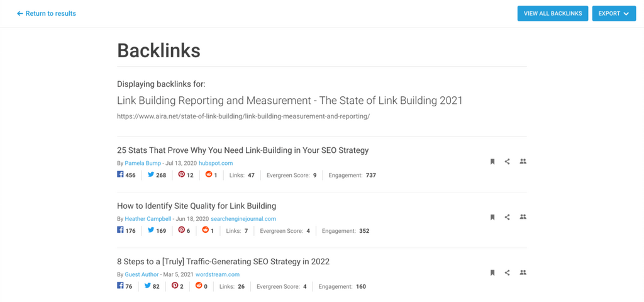Viewport: 644px width, 302px height.
Task: Open the aira.net link-building report URL
Action: (243, 116)
